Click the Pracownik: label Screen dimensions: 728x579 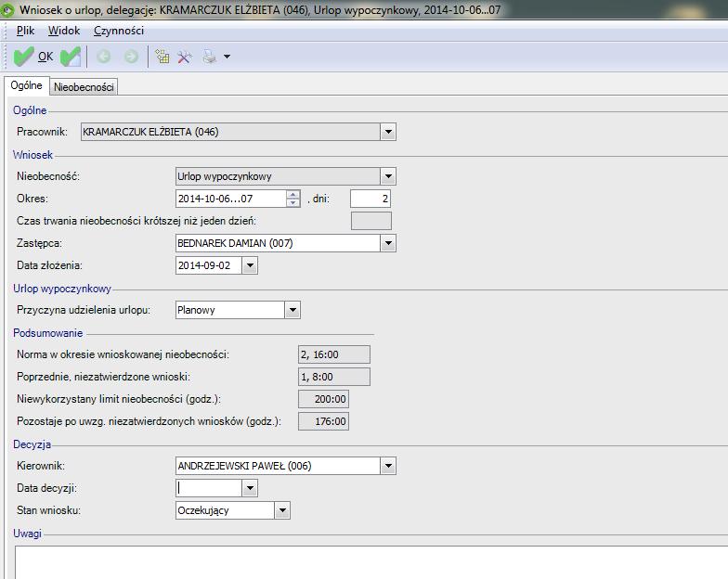[43, 132]
